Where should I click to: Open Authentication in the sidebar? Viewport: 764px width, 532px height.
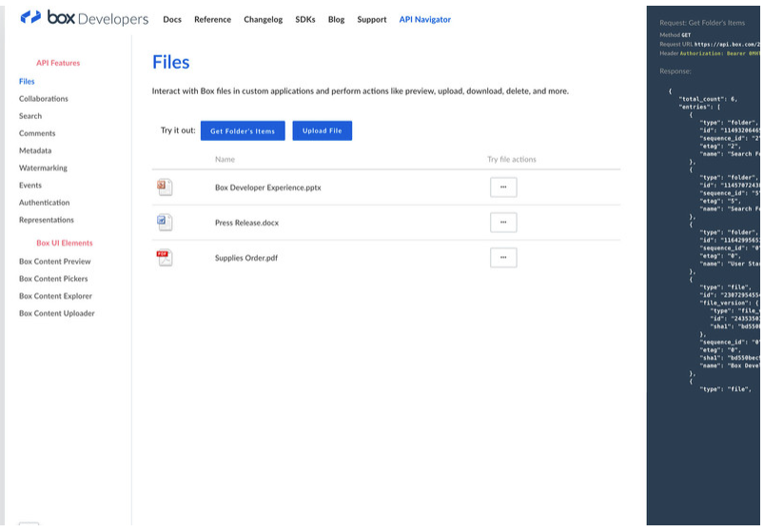(45, 202)
